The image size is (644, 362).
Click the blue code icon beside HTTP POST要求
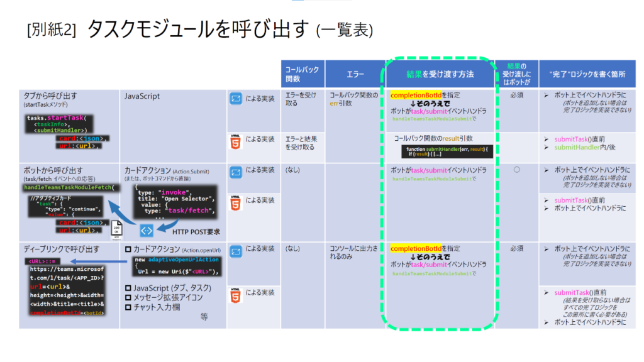click(147, 231)
